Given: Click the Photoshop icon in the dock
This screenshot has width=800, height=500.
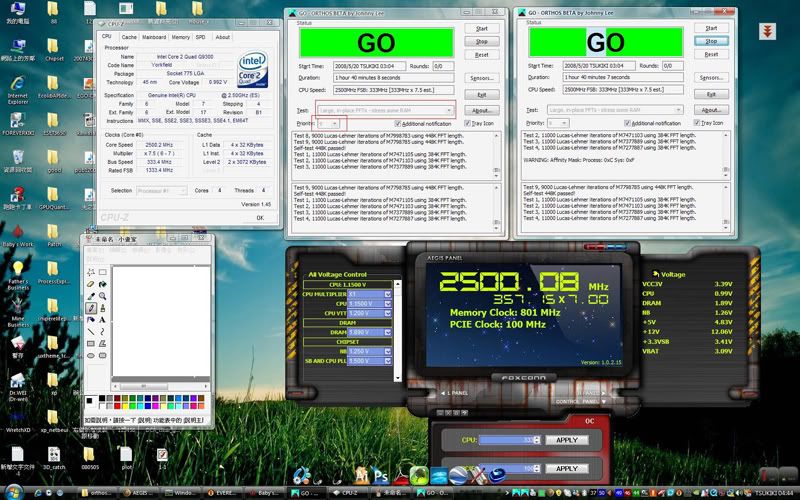Looking at the screenshot, I should click(381, 476).
